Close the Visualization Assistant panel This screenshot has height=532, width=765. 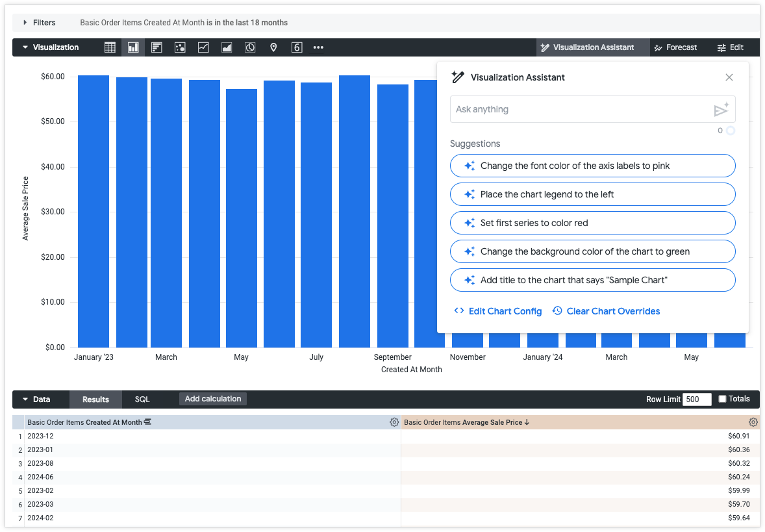729,77
